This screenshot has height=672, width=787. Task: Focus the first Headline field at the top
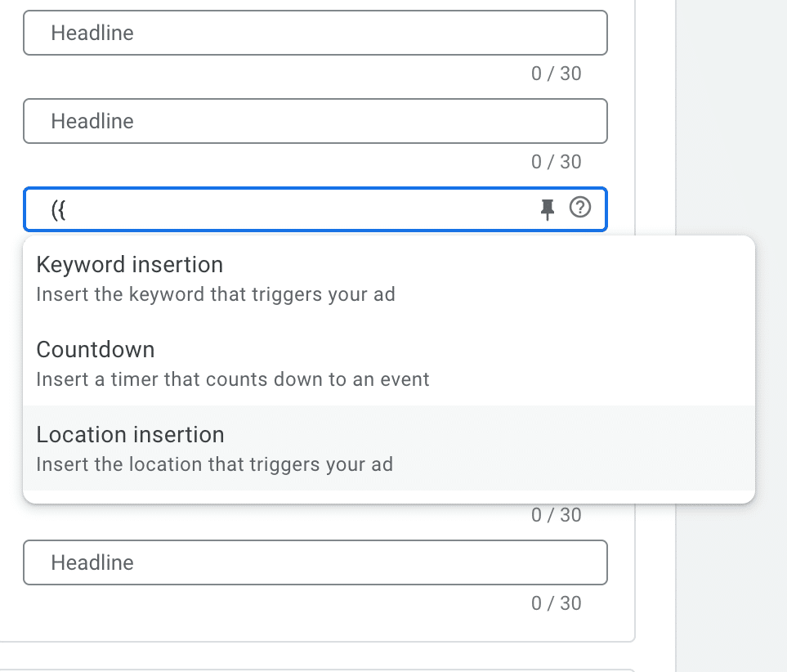(x=315, y=33)
